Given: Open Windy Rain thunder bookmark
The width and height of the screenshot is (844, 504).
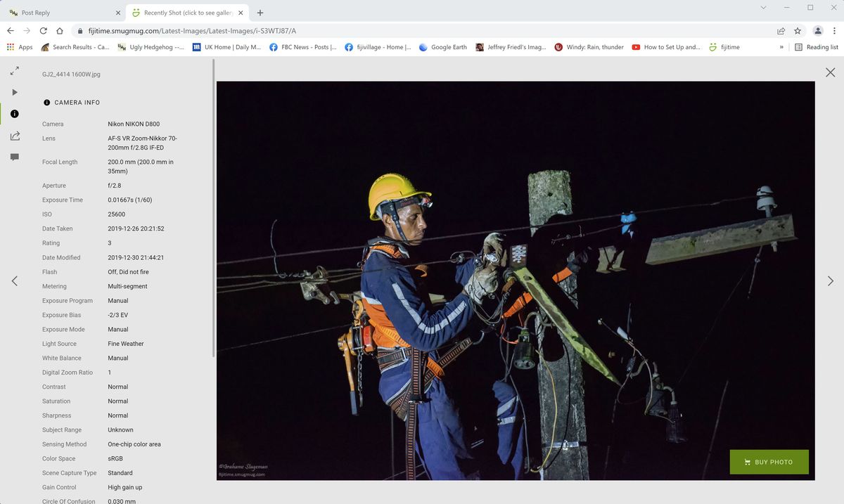Looking at the screenshot, I should tap(589, 47).
